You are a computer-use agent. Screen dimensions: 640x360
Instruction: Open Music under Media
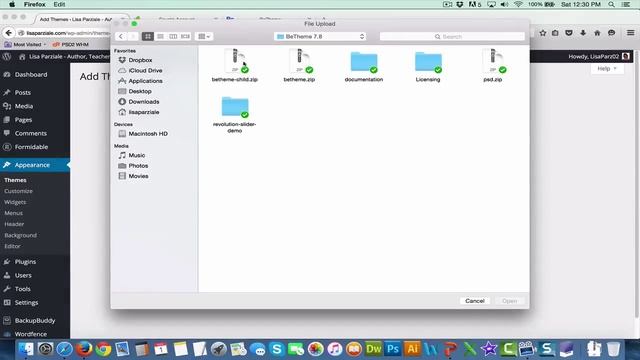136,156
